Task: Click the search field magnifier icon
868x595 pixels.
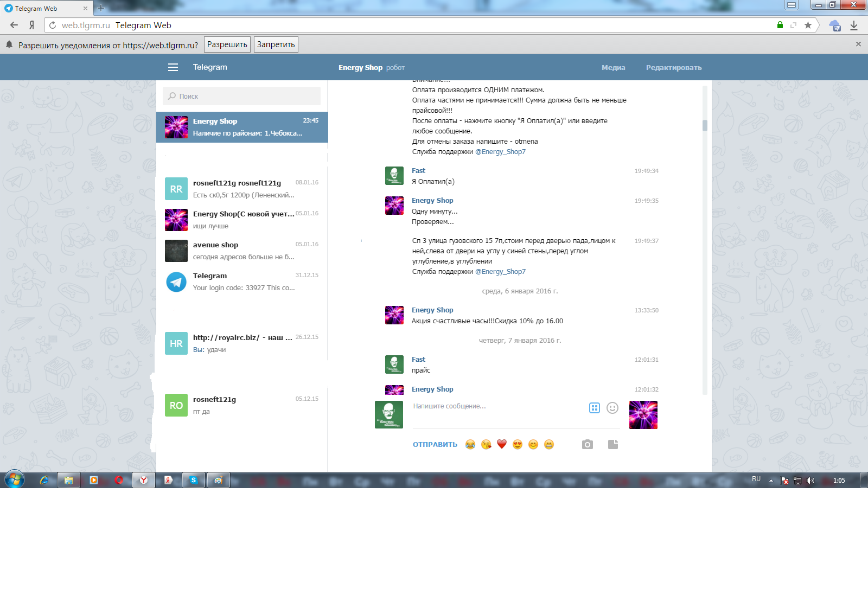Action: click(x=172, y=96)
